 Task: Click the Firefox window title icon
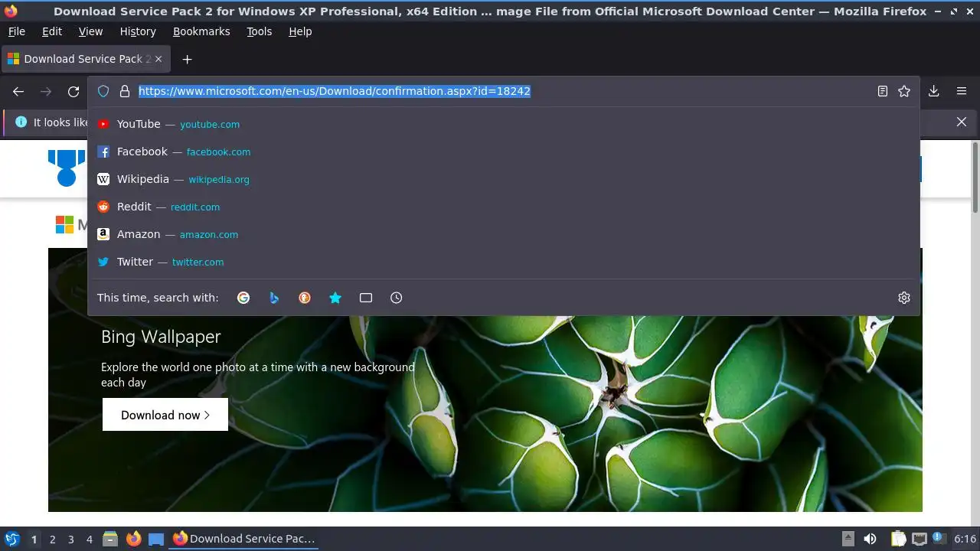pos(11,11)
